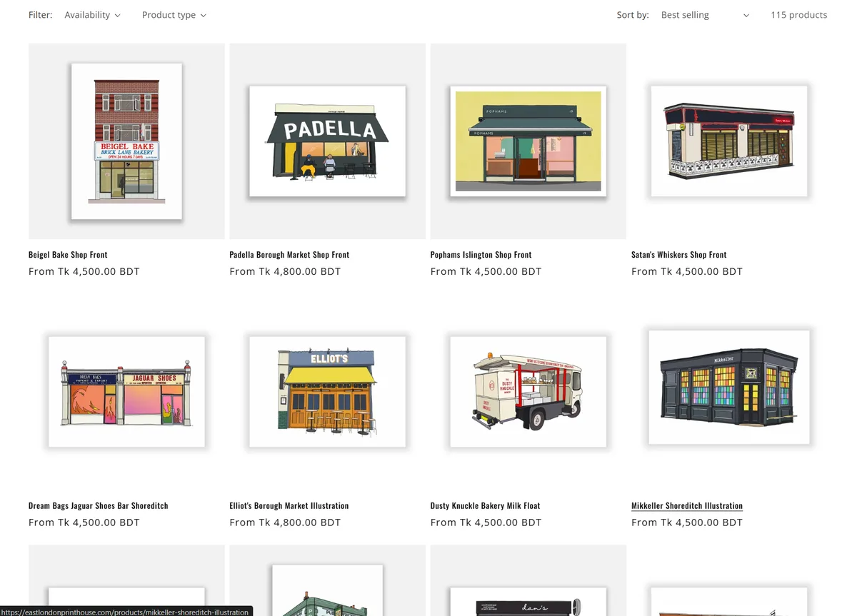Open Dream Bags Jaguar Shoes print thumbnail
The width and height of the screenshot is (857, 616).
pos(126,392)
